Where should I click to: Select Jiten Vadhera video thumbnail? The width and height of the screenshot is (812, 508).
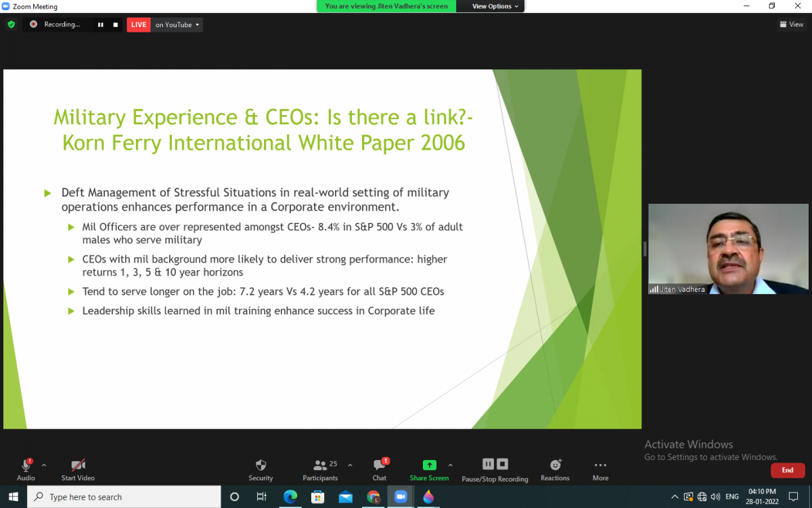[728, 249]
